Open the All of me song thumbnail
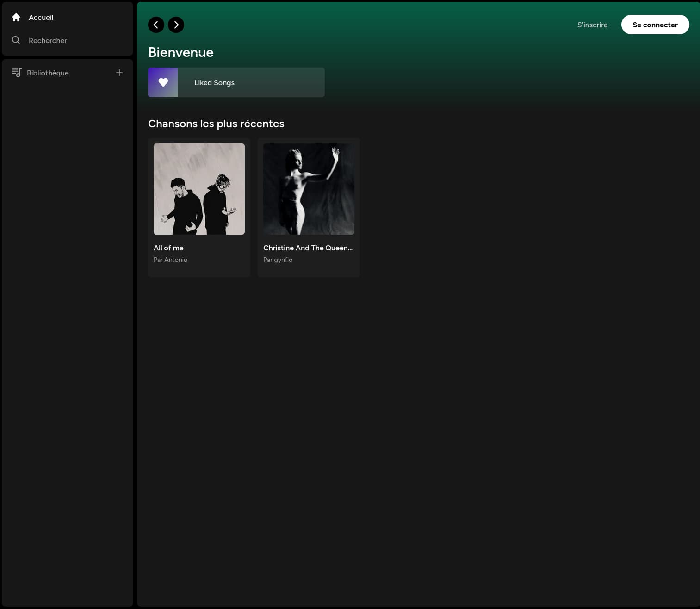Image resolution: width=700 pixels, height=609 pixels. tap(199, 189)
